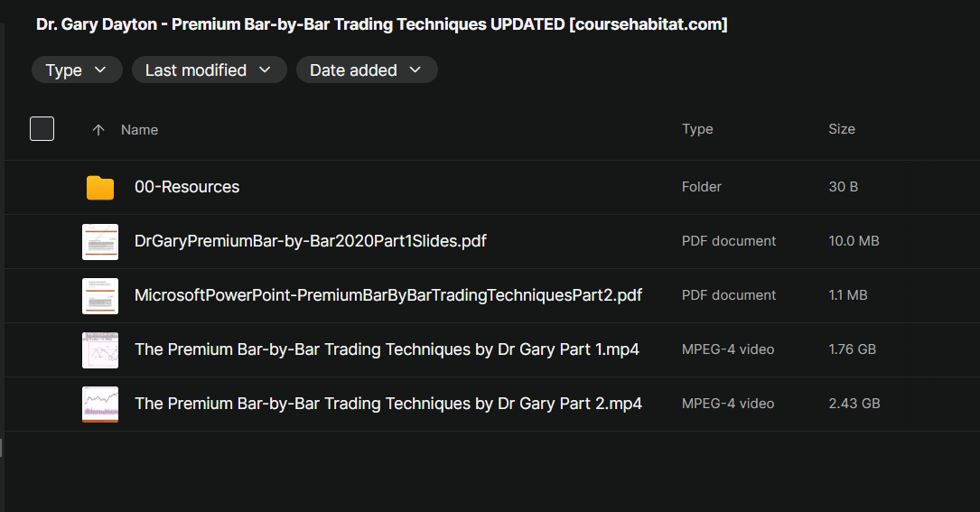Open DrGaryPremiumBar-by-Bar2020Part1Slides.pdf

click(311, 241)
